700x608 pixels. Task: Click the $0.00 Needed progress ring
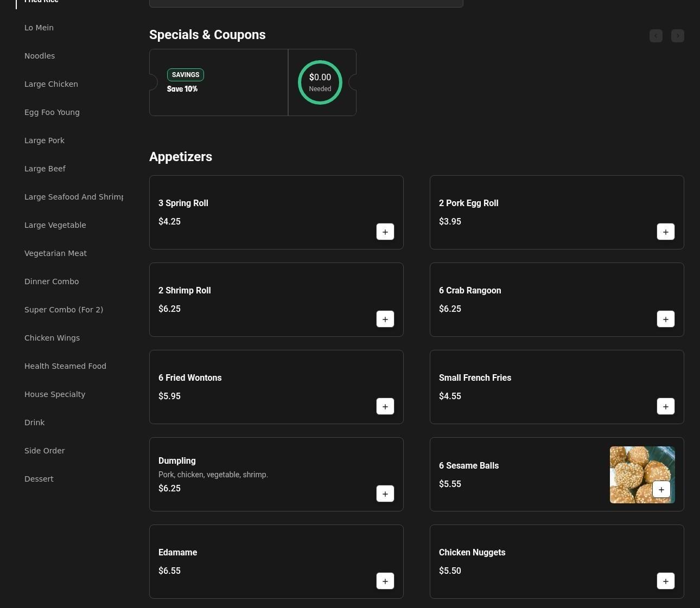coord(320,82)
